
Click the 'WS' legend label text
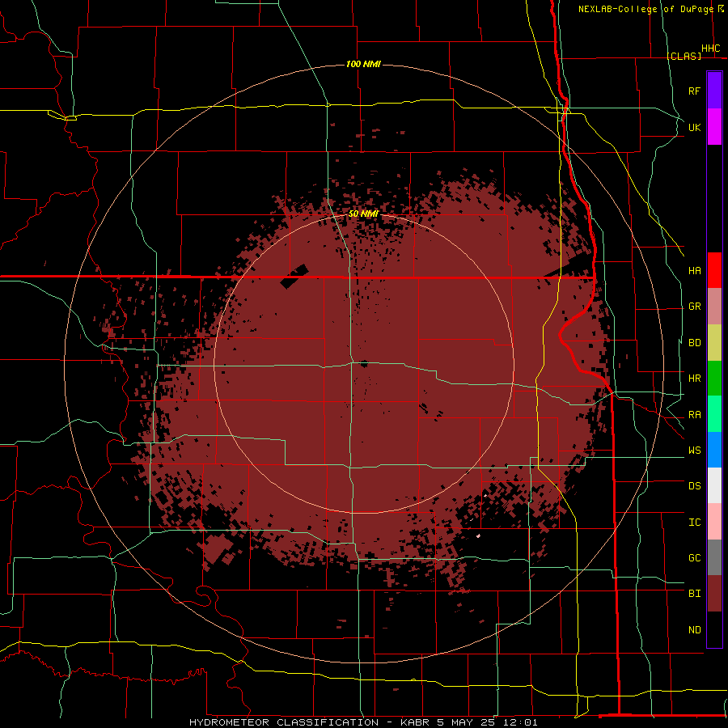click(694, 450)
